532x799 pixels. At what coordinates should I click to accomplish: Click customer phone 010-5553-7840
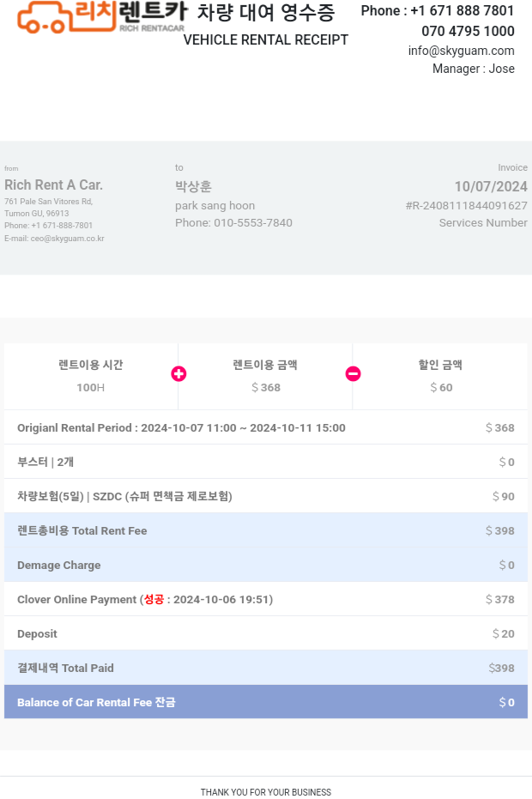tap(252, 223)
